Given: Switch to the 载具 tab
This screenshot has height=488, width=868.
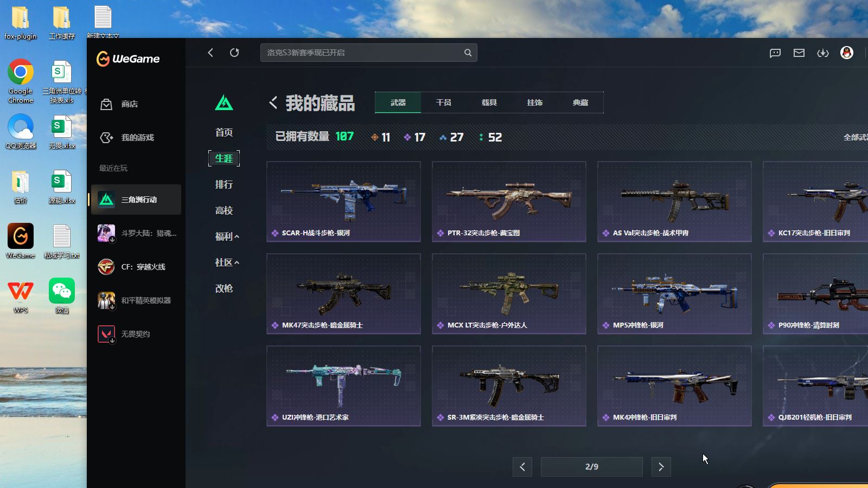Looking at the screenshot, I should tap(489, 102).
